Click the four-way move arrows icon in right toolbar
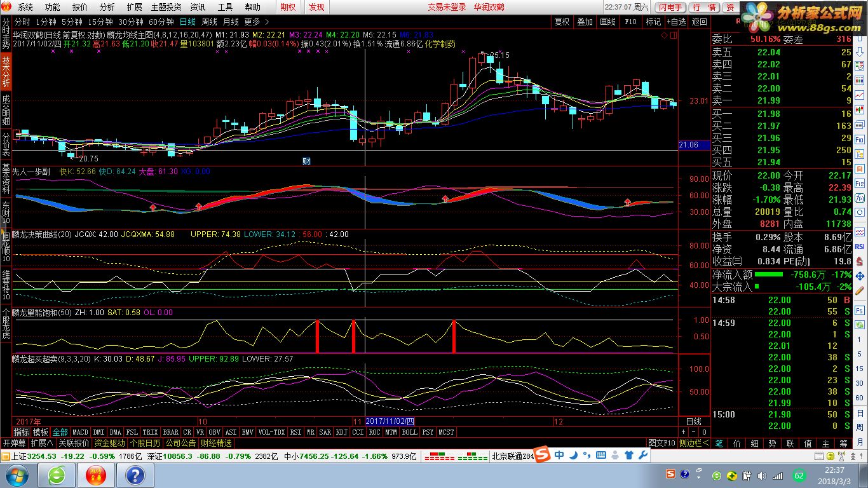The height and width of the screenshot is (488, 868). [x=859, y=277]
